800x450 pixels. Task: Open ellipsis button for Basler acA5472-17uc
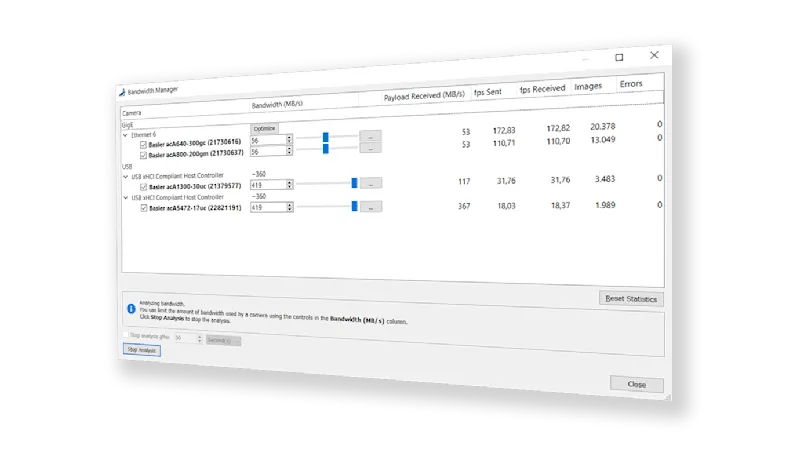coord(370,206)
